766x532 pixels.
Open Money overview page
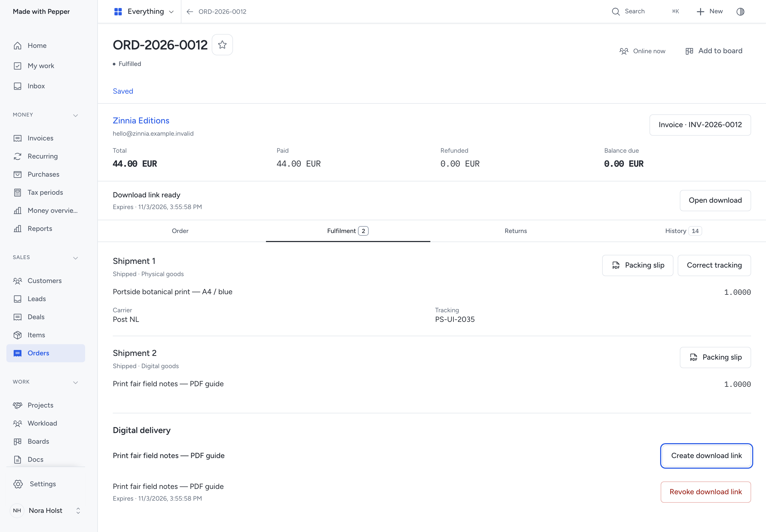pyautogui.click(x=46, y=210)
